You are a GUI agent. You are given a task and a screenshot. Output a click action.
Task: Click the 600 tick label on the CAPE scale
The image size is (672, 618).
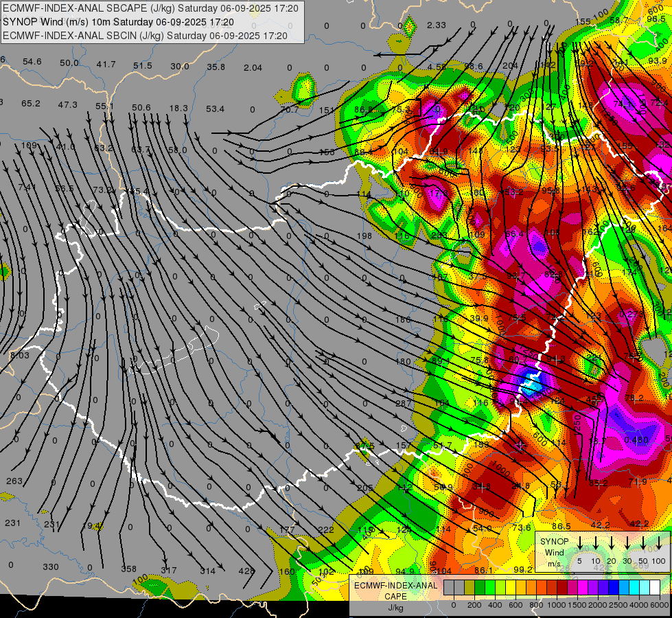515,605
